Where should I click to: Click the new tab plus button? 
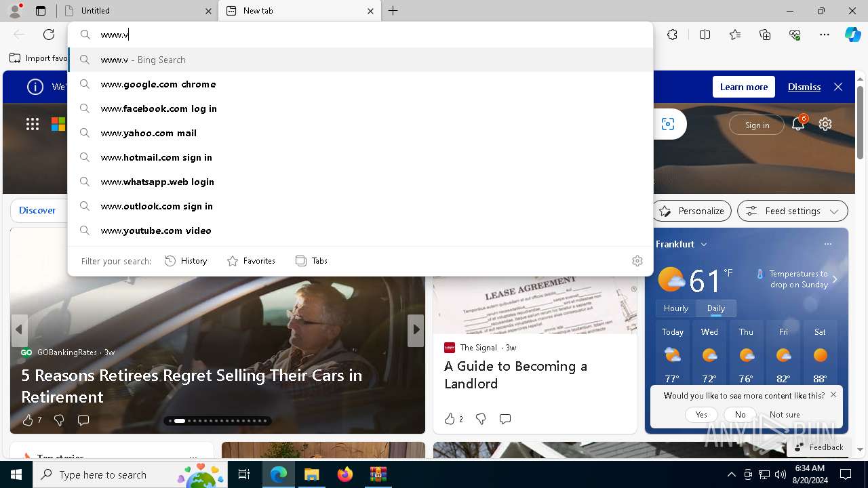393,11
